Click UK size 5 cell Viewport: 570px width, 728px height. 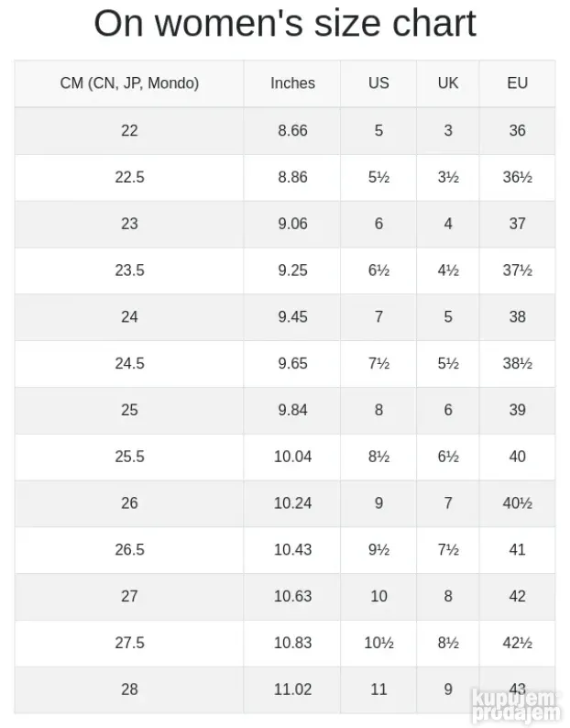pos(448,317)
